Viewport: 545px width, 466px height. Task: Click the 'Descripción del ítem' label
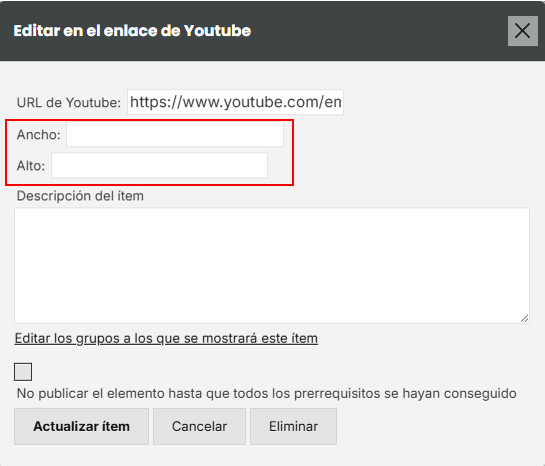pos(80,196)
